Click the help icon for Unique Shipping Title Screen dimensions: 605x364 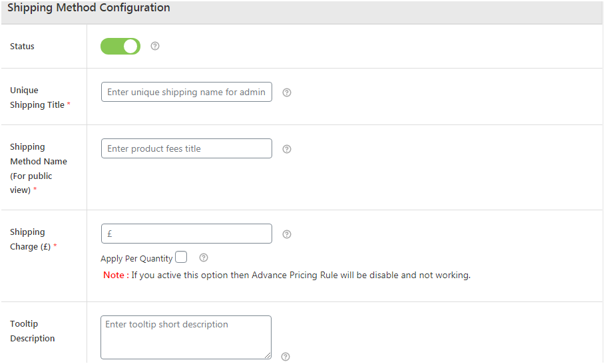tap(287, 92)
